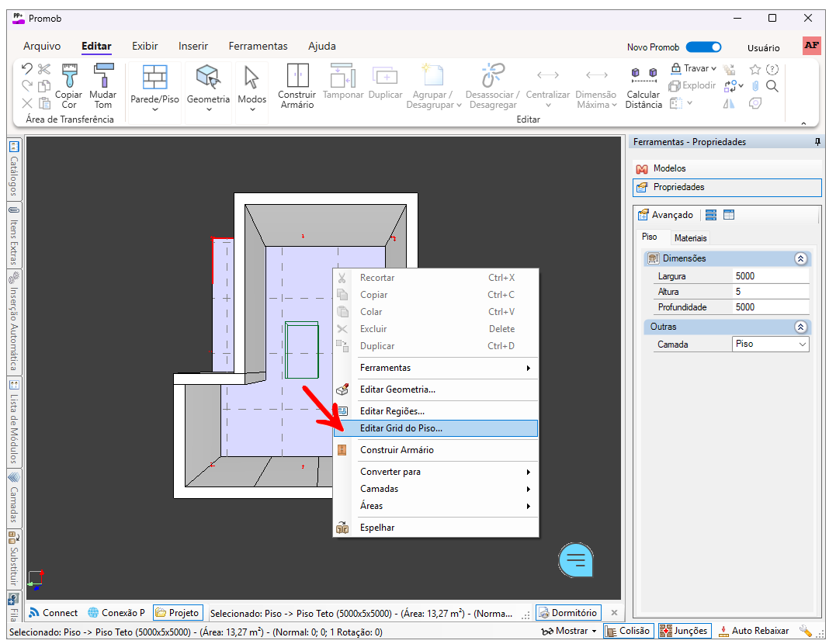Toggle Junções in the status bar
This screenshot has height=644, width=829.
(683, 631)
